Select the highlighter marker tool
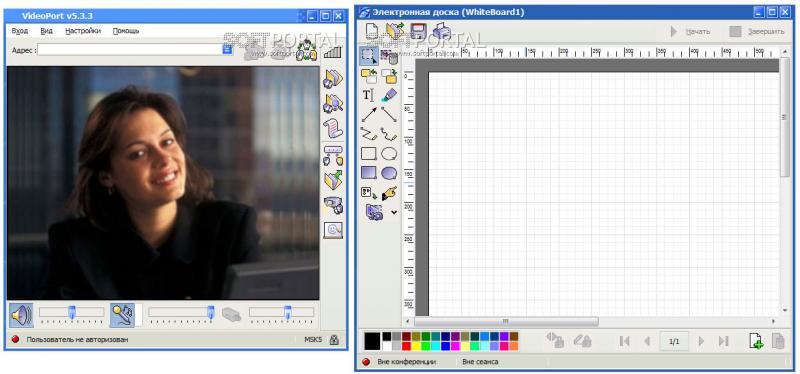 389,95
